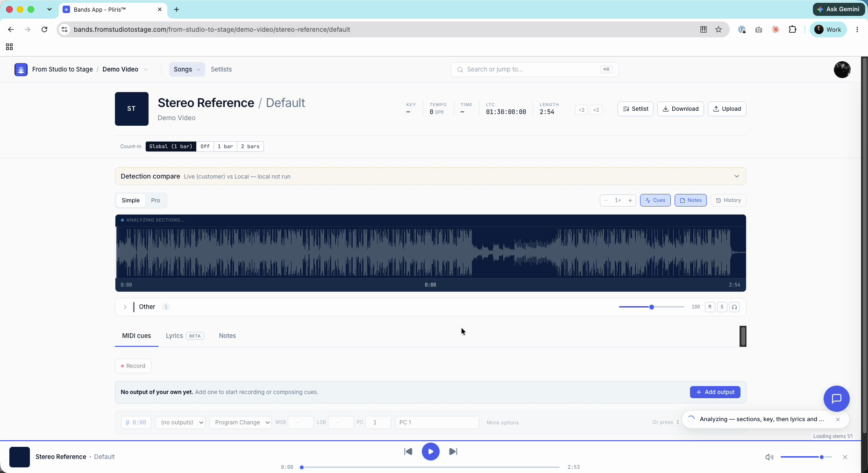The image size is (868, 473).
Task: Adjust the player volume slider
Action: (806, 457)
